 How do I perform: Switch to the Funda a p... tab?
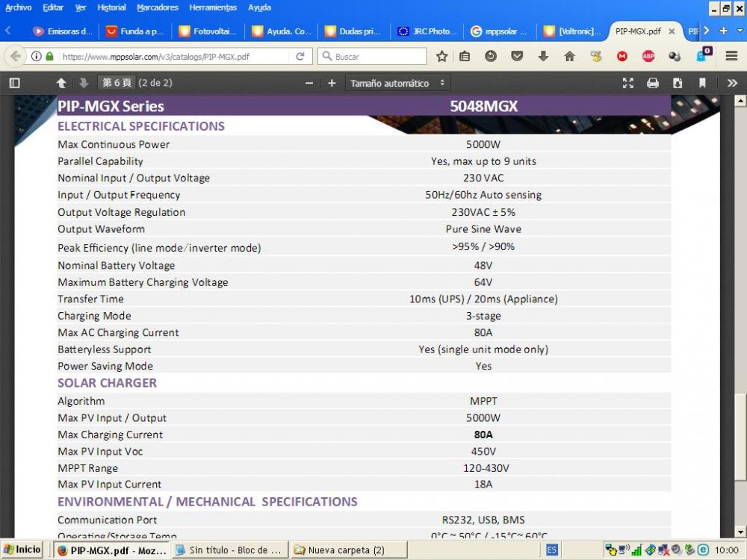pos(134,31)
